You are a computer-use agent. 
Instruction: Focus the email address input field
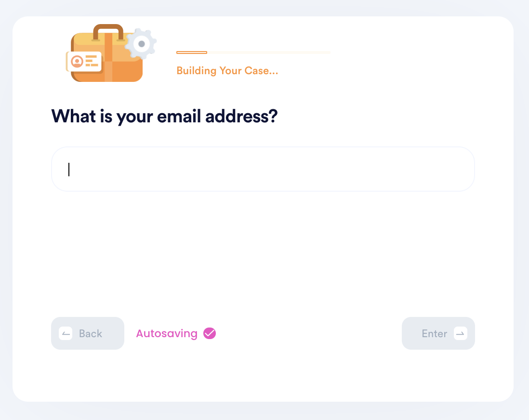263,169
